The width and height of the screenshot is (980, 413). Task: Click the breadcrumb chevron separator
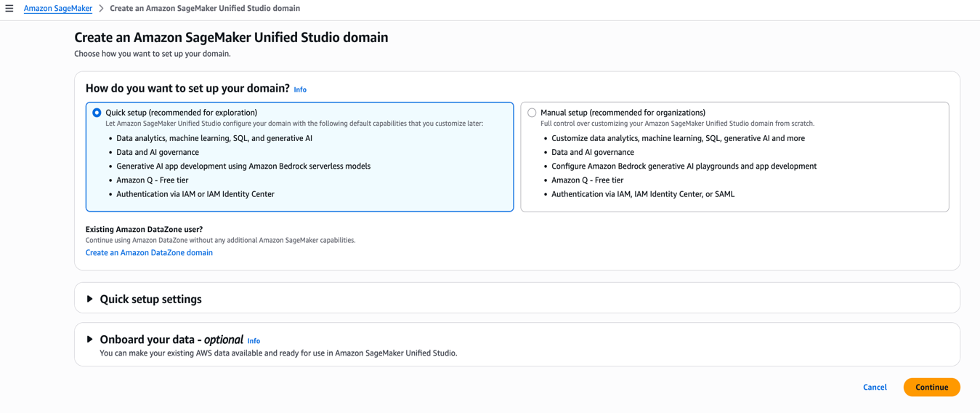pos(101,9)
